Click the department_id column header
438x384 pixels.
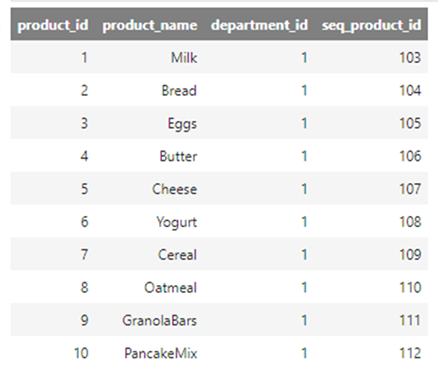[259, 25]
